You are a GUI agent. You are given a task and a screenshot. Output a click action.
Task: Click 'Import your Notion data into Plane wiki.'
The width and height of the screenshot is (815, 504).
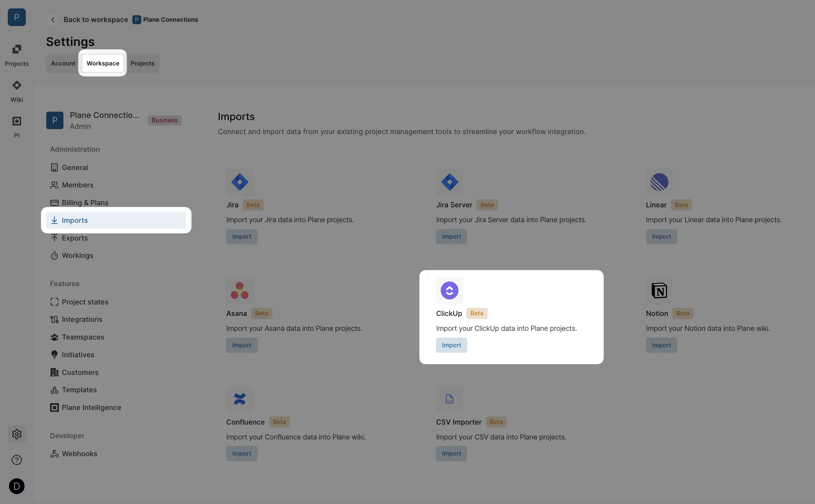[x=708, y=328]
